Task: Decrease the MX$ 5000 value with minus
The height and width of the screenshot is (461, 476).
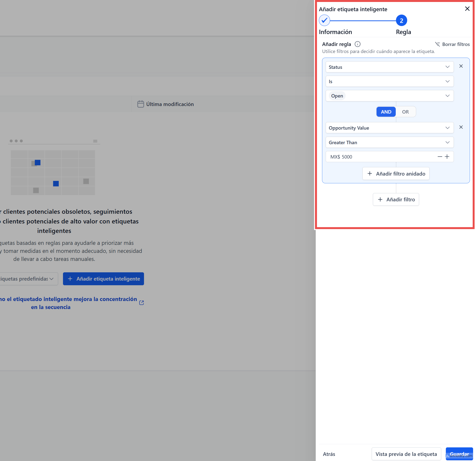Action: click(440, 157)
